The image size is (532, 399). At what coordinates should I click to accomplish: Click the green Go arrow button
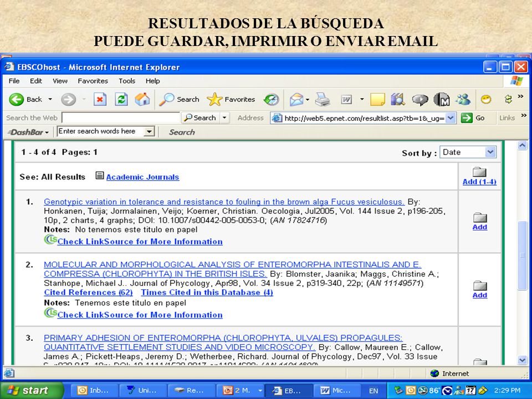pyautogui.click(x=467, y=118)
